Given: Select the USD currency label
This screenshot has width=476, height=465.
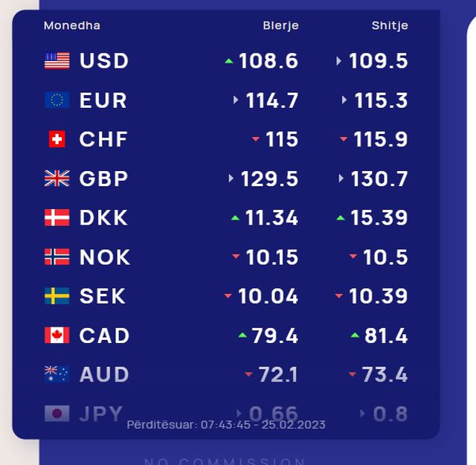Looking at the screenshot, I should pos(104,61).
